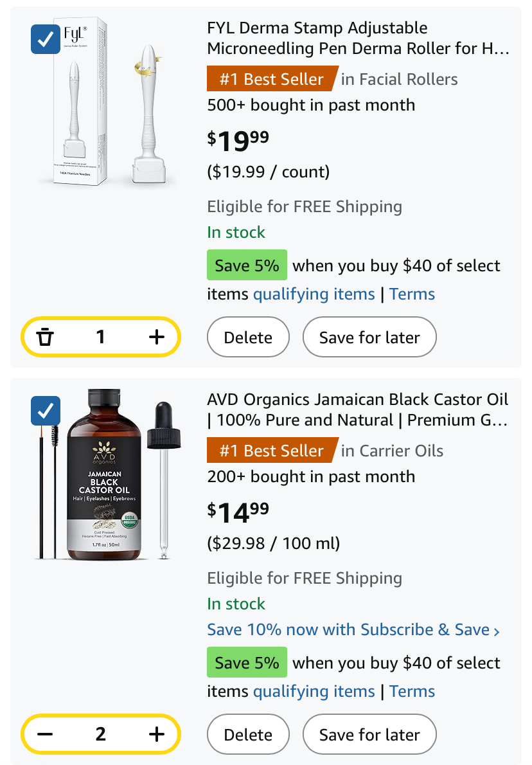Save FYL Derma Stamp for later
Viewport: 532px width, 765px height.
[369, 337]
